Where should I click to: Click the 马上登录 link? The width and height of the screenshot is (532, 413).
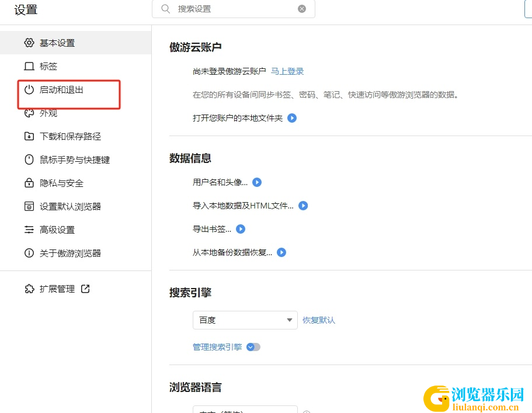(287, 71)
